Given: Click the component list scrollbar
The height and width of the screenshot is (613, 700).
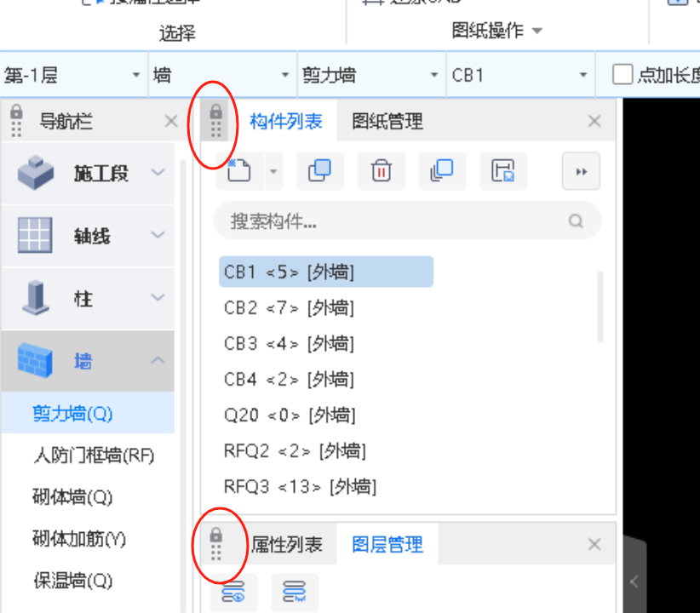Looking at the screenshot, I should coord(600,306).
